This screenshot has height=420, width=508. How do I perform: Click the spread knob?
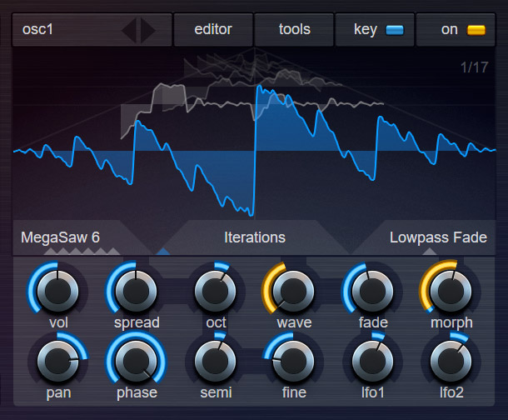pos(135,290)
